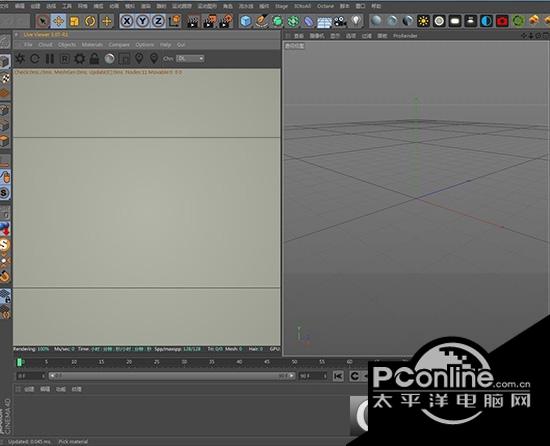Open the ProRender viewport menu
550x446 pixels.
click(x=405, y=36)
